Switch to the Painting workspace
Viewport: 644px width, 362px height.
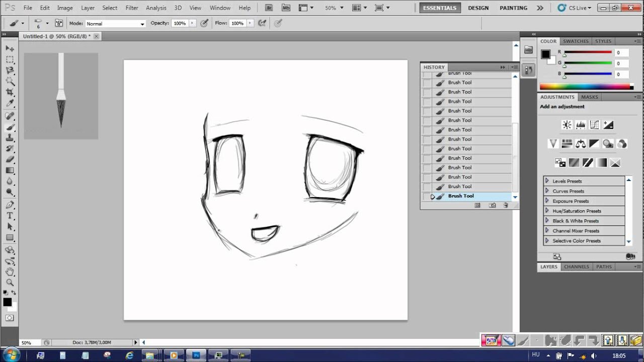click(514, 8)
